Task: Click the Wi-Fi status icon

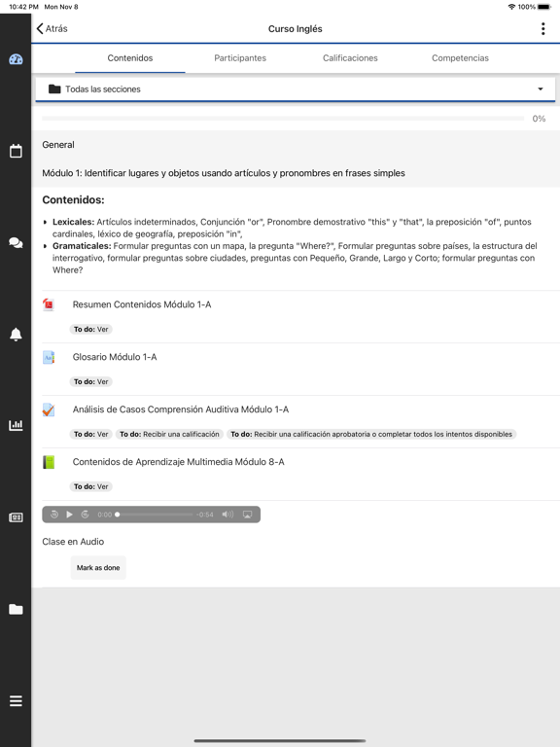Action: pos(512,7)
